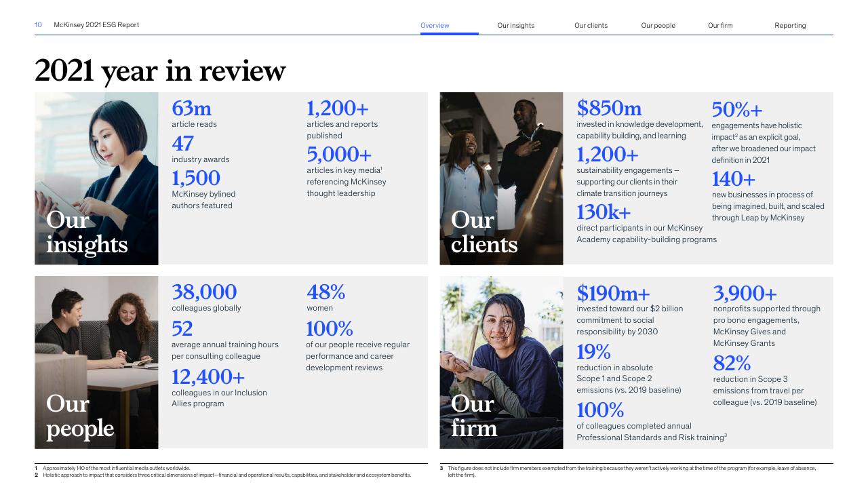Click footnote 1 about influential media outlets

[x=113, y=468]
